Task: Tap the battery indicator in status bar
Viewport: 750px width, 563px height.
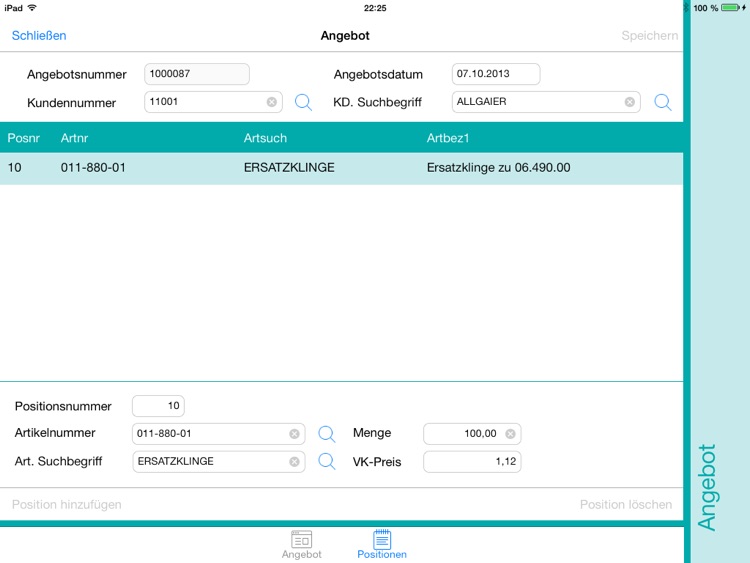Action: point(731,8)
